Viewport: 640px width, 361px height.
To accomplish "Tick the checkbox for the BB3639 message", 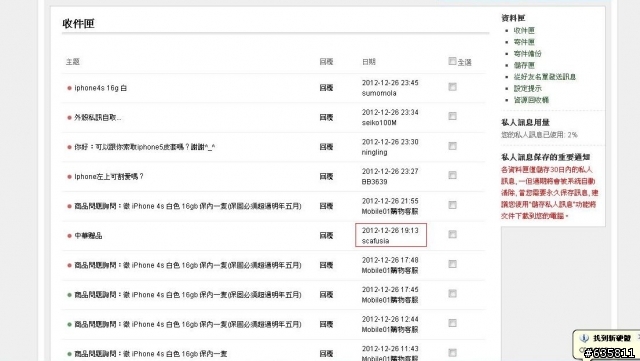I will click(x=452, y=175).
